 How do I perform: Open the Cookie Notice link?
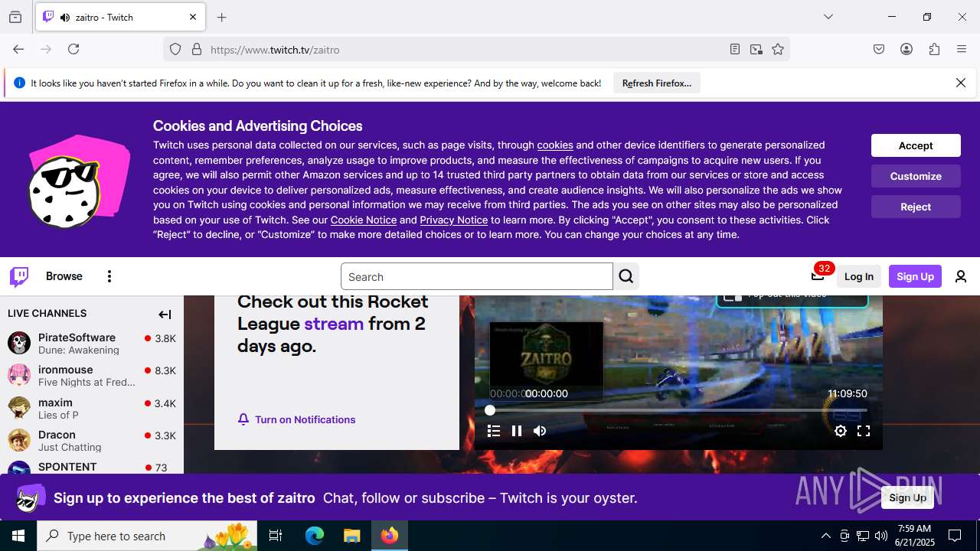(364, 220)
